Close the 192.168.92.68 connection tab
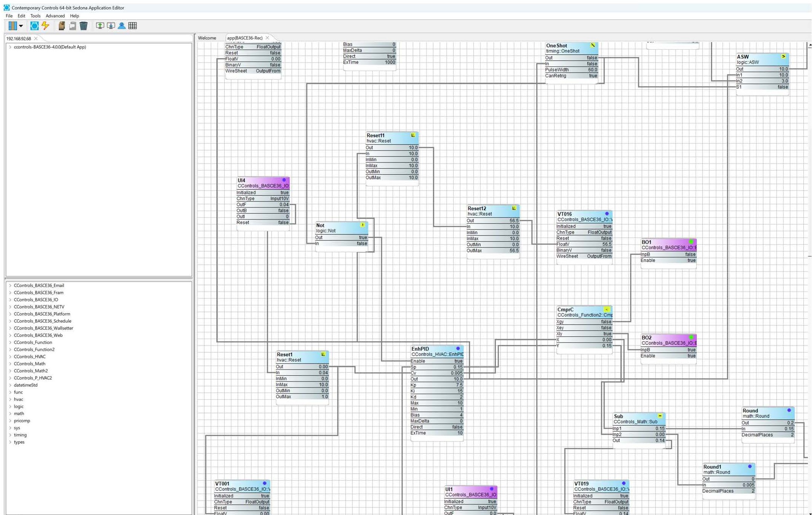 (x=36, y=39)
